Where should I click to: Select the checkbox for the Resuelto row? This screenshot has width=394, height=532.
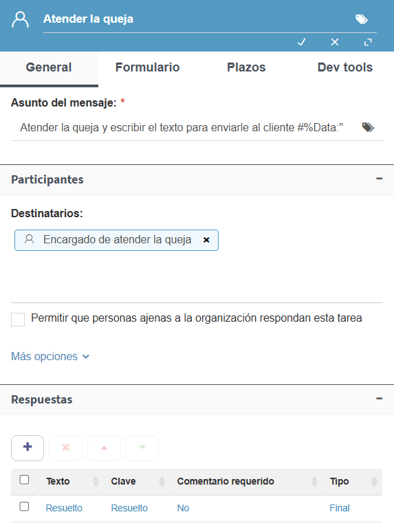pyautogui.click(x=25, y=507)
